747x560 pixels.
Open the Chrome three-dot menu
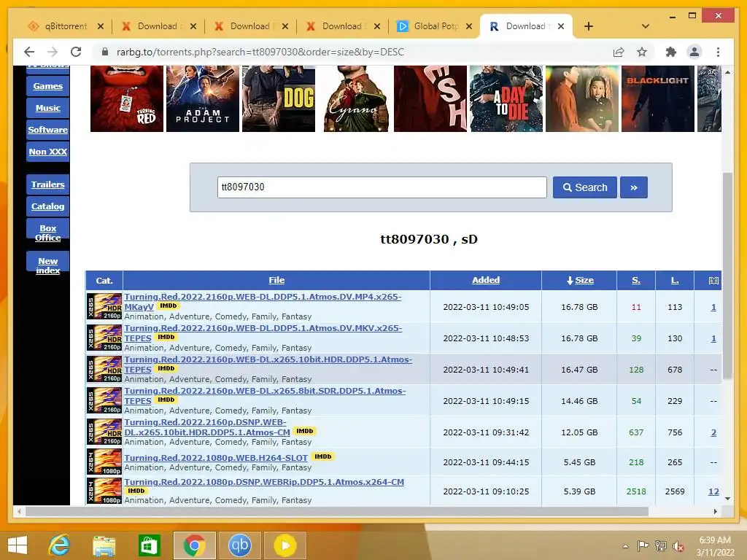pyautogui.click(x=718, y=52)
